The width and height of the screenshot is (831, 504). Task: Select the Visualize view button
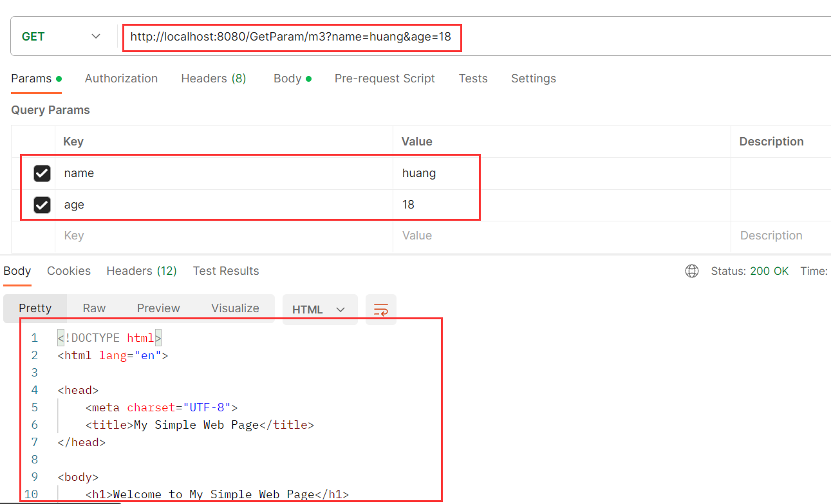(235, 308)
